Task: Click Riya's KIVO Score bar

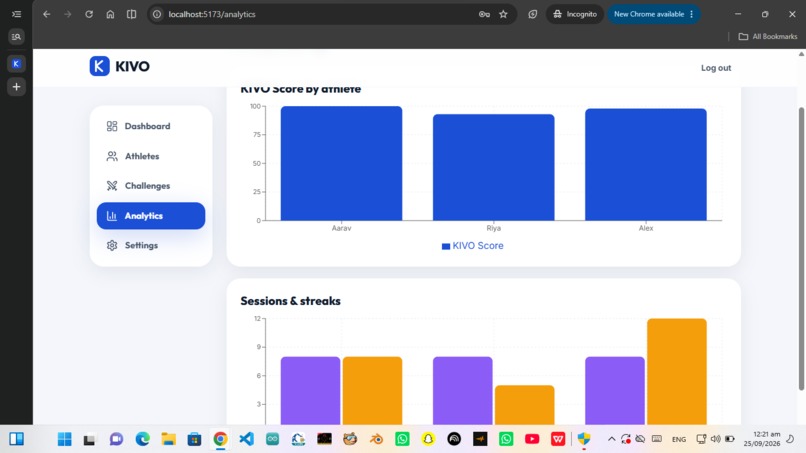Action: (x=493, y=167)
